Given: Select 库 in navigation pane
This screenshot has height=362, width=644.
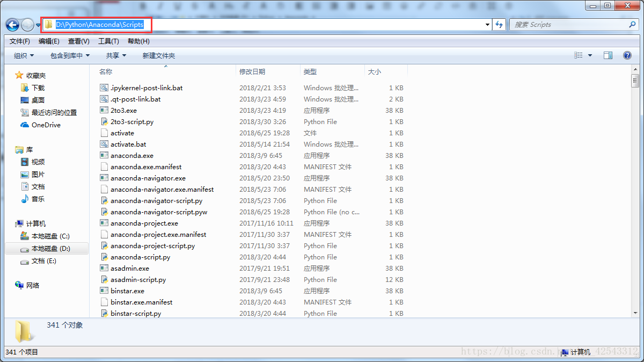Looking at the screenshot, I should coord(30,150).
